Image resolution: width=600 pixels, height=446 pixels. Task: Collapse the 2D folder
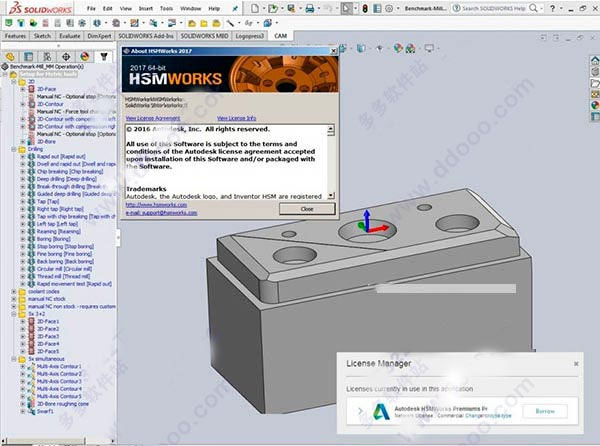(14, 81)
